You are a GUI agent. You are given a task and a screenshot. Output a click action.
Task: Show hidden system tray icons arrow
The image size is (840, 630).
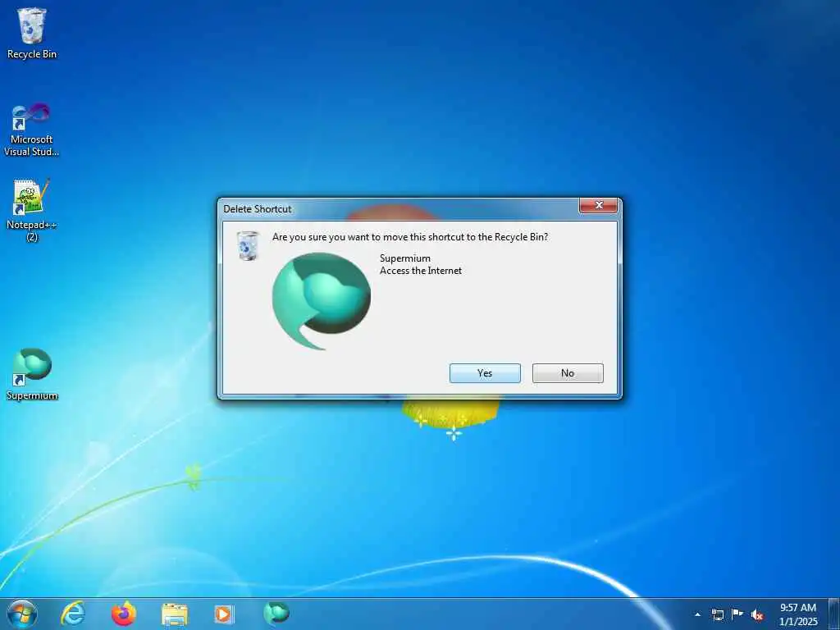point(697,614)
